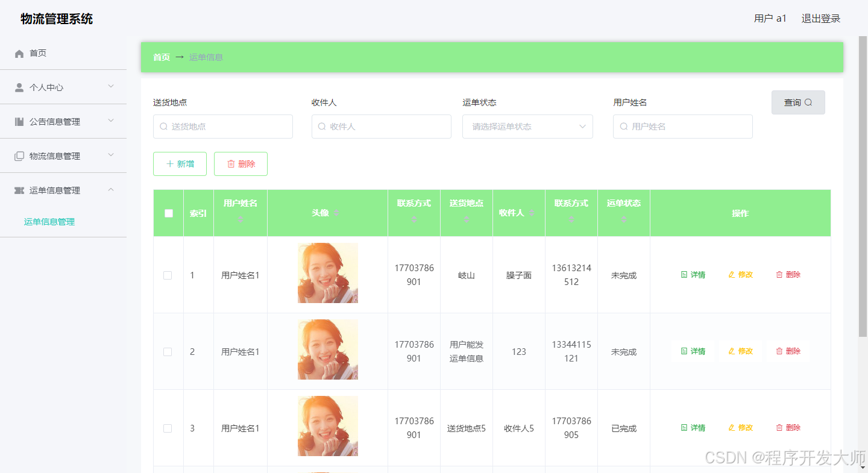Check the checkbox of row index 3
This screenshot has width=868, height=473.
point(168,428)
